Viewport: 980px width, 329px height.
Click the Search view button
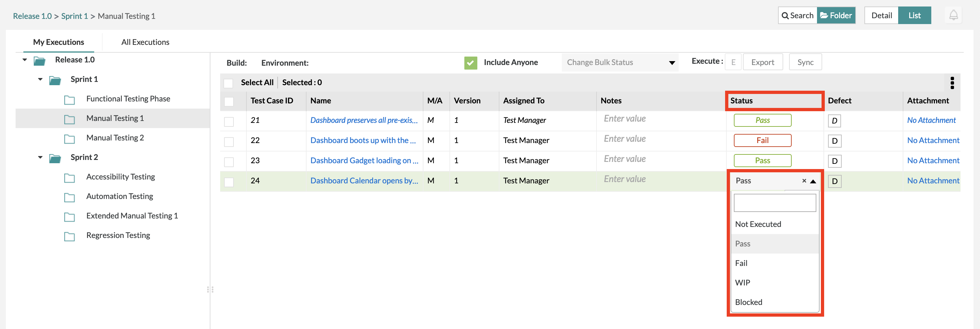pyautogui.click(x=798, y=16)
